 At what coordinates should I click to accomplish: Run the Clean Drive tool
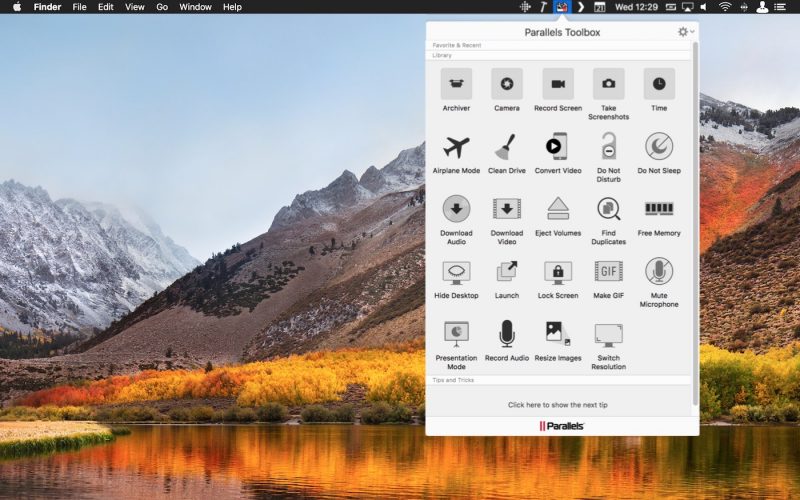tap(507, 153)
